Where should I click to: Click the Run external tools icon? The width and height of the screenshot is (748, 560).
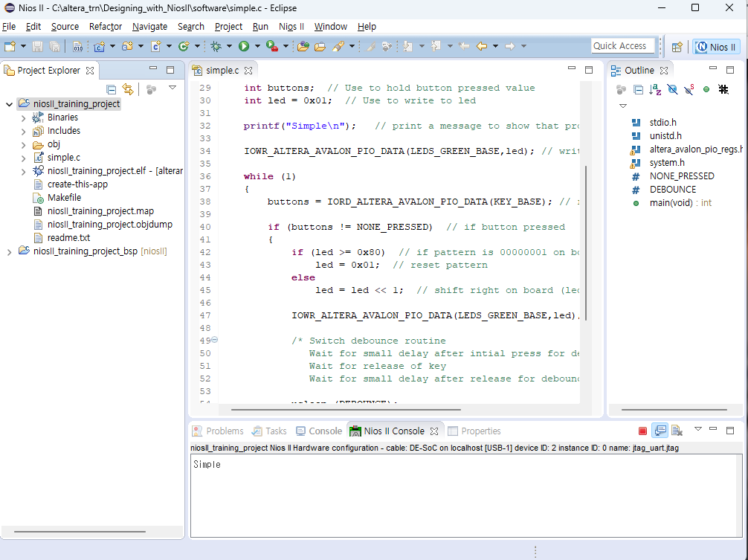272,46
